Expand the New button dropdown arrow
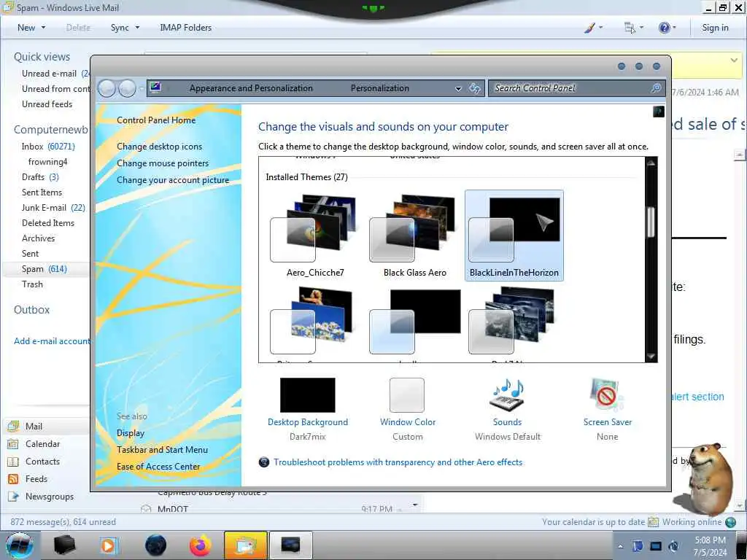This screenshot has width=747, height=560. point(43,28)
